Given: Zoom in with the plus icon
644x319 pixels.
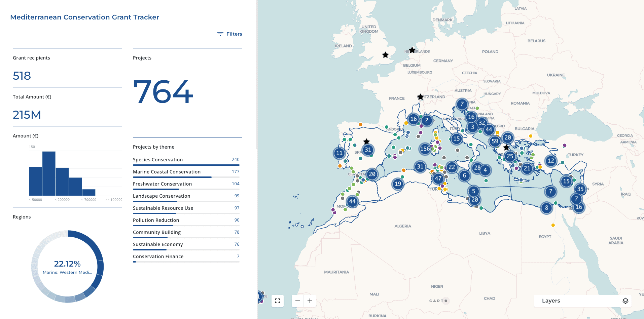Looking at the screenshot, I should point(310,301).
